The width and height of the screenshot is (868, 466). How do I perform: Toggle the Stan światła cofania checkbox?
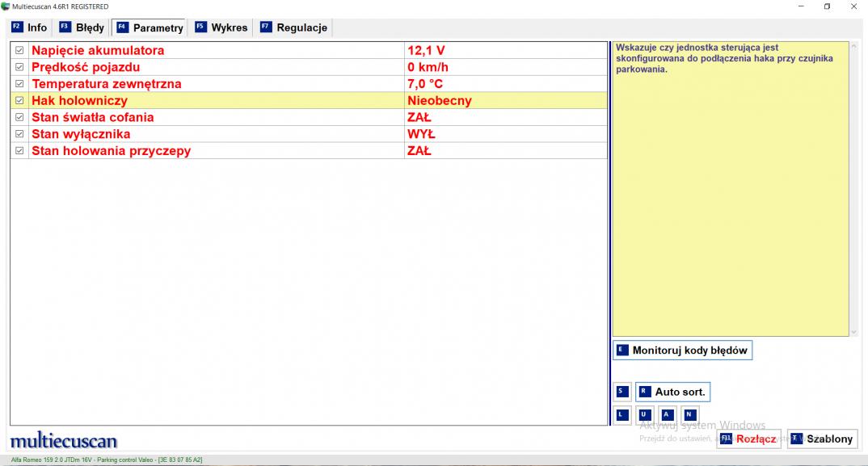(19, 117)
